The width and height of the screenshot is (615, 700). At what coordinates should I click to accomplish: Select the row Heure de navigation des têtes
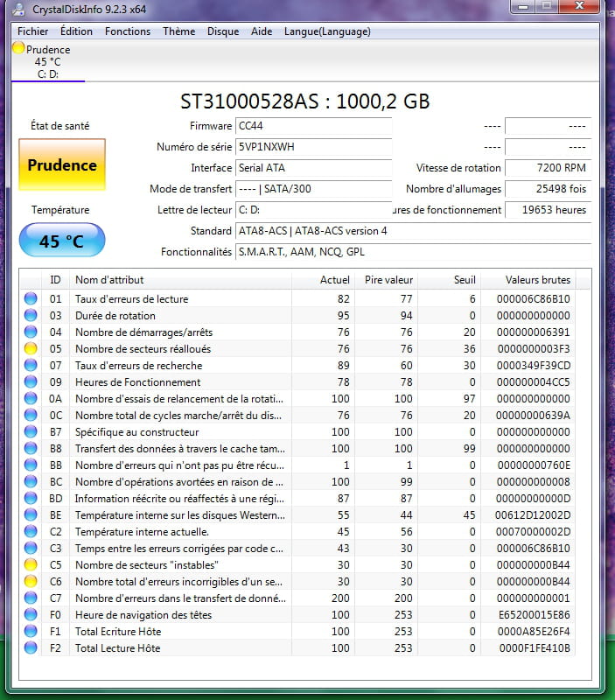pyautogui.click(x=297, y=615)
